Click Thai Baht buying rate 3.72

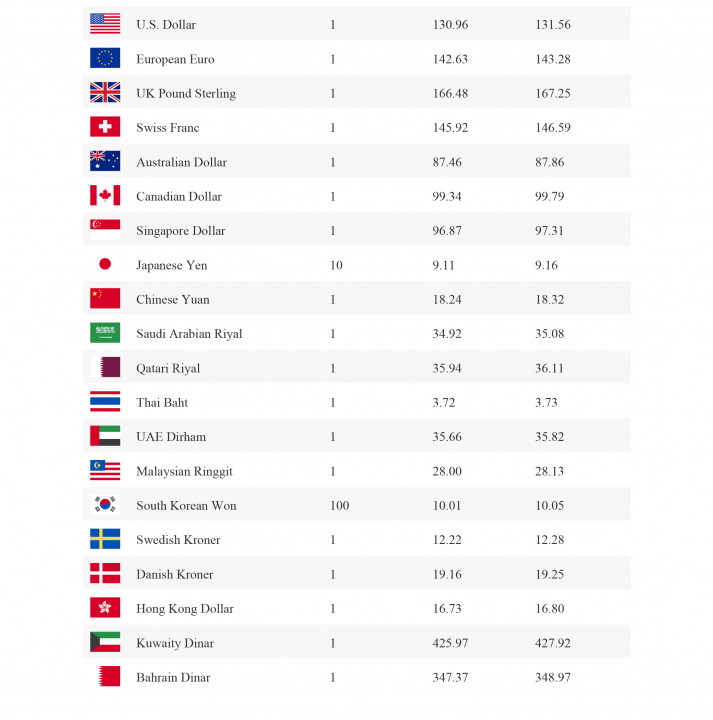(444, 403)
